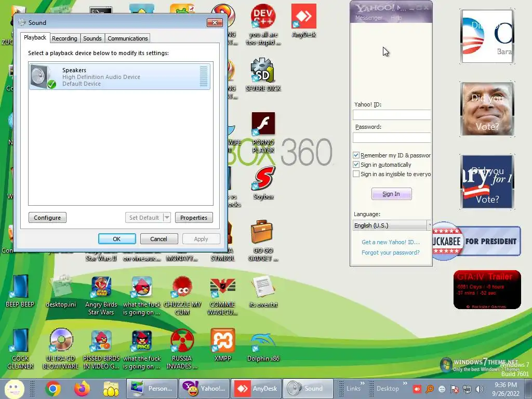Switch to Person... taskbar window button
Viewport: 532px width, 399px height.
coord(152,389)
